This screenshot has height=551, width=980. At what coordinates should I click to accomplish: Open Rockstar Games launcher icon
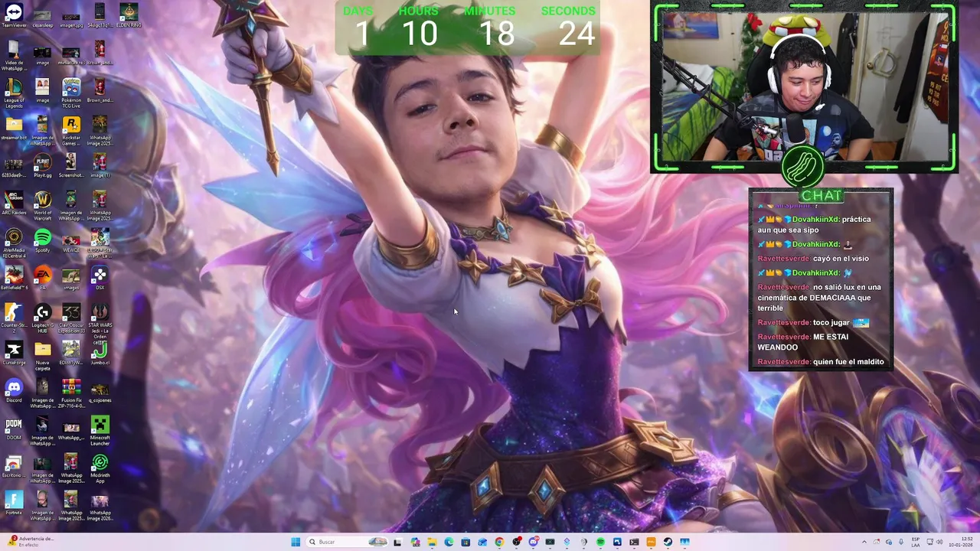coord(71,131)
